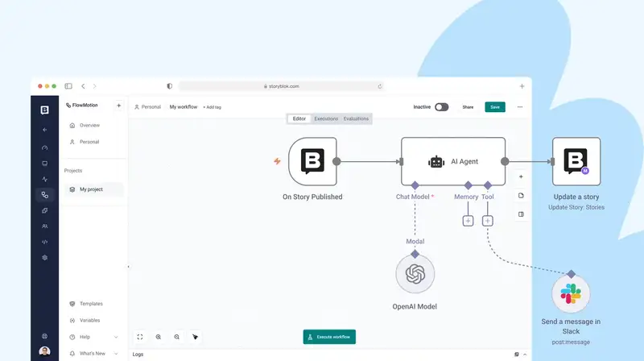This screenshot has height=361, width=644.
Task: Toggle the Inactive workflow switch
Action: tap(441, 106)
